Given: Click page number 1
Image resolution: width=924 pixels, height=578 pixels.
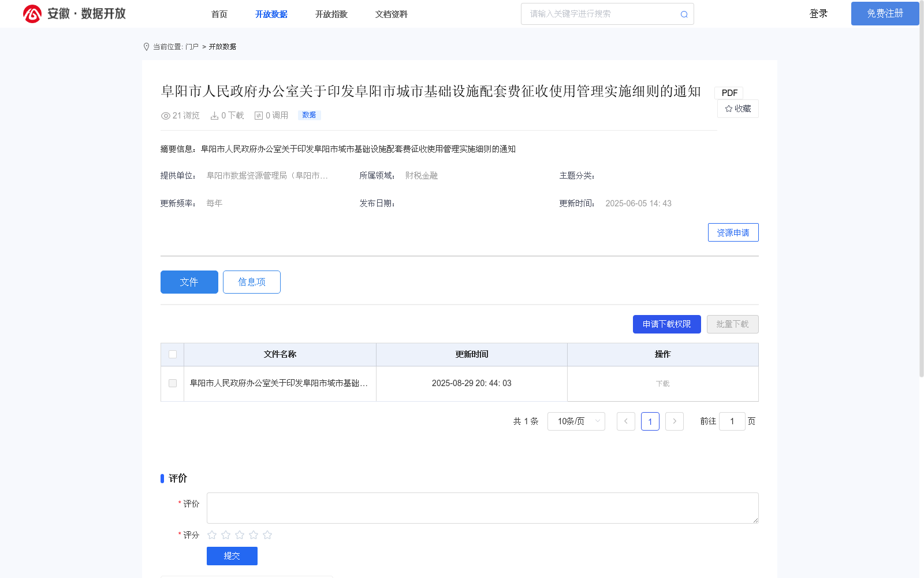Looking at the screenshot, I should click(x=650, y=421).
